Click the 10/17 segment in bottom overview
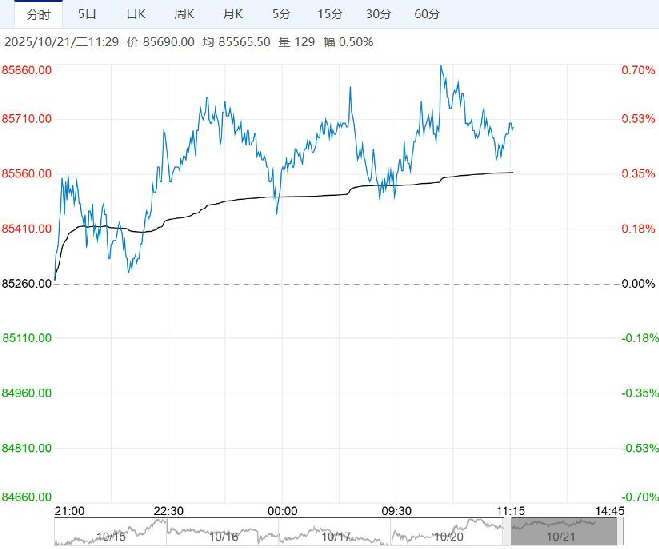The width and height of the screenshot is (659, 549). point(338,534)
